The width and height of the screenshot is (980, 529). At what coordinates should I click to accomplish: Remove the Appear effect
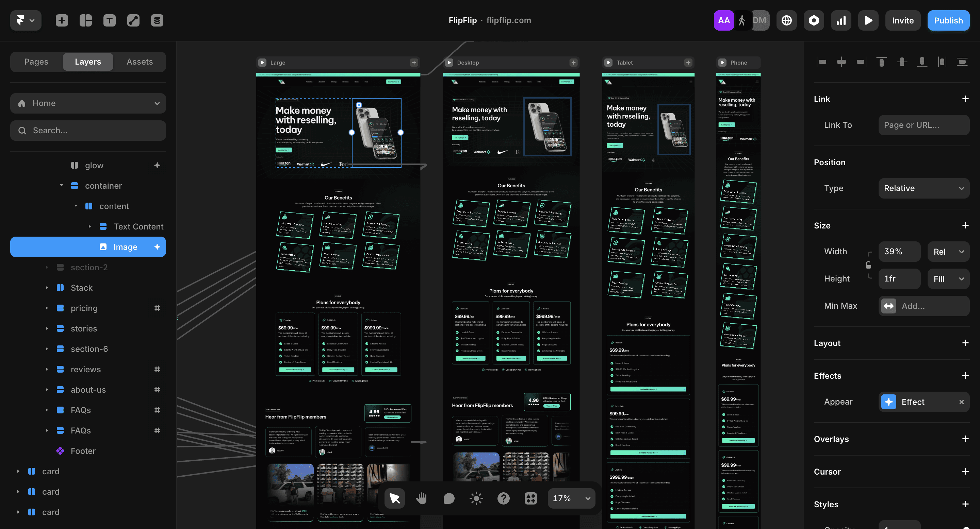961,402
